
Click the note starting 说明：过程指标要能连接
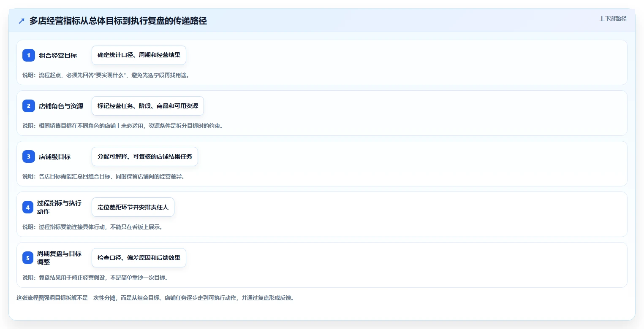92,227
